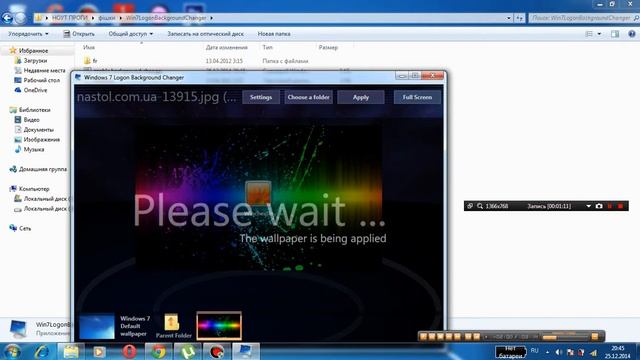Select the Windows 7 Default wallpaper thumbnail
The height and width of the screenshot is (360, 640).
(x=97, y=326)
